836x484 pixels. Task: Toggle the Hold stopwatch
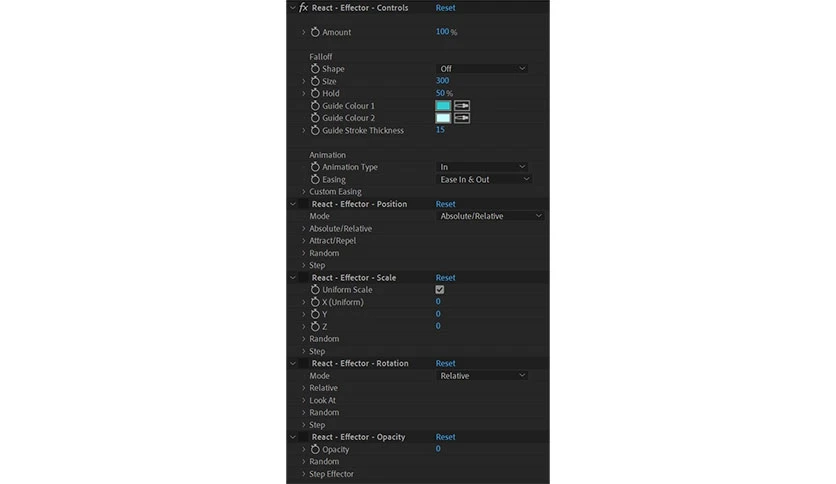[315, 93]
